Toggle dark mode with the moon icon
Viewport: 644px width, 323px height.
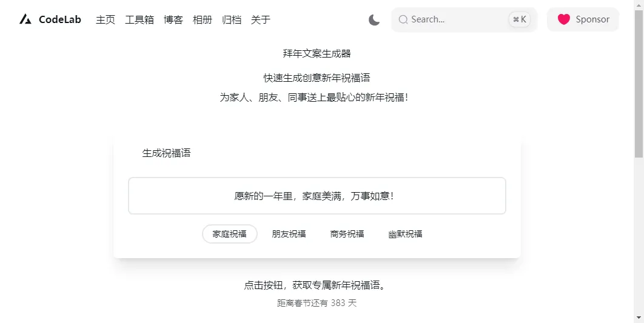coord(374,19)
